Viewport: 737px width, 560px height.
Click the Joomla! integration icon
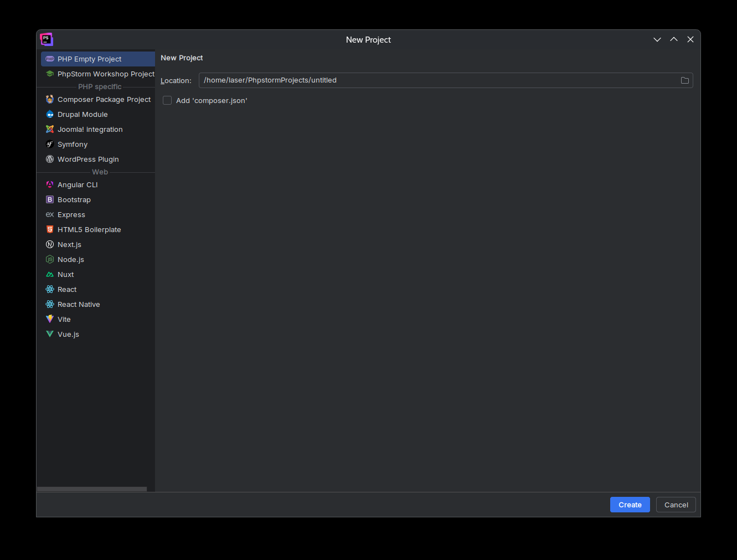[50, 130]
